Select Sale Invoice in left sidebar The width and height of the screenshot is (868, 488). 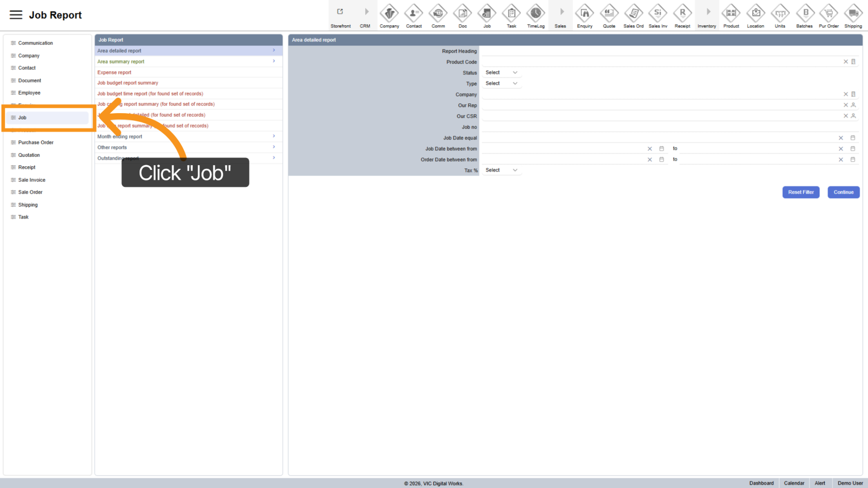click(32, 180)
